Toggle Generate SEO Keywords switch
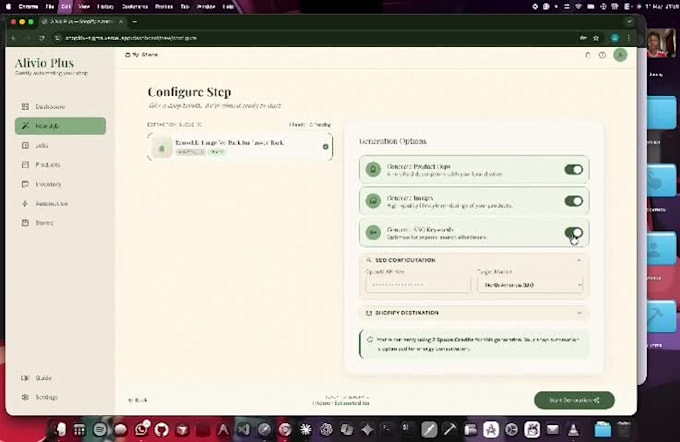The width and height of the screenshot is (680, 442). coord(573,232)
